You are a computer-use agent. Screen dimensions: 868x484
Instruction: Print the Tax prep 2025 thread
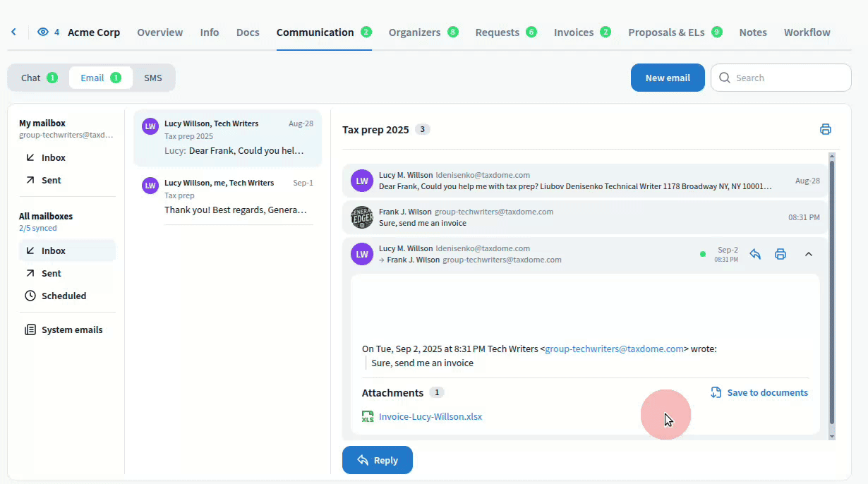[825, 129]
